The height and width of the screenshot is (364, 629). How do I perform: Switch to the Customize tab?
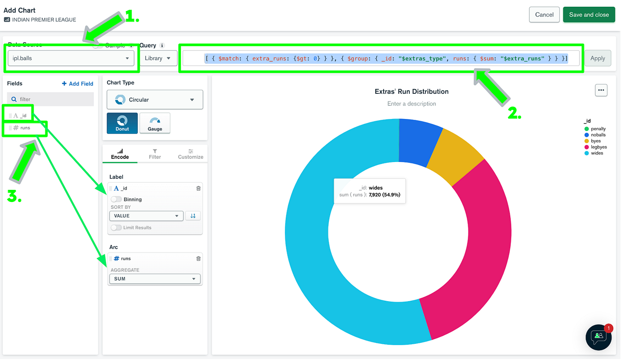(x=190, y=154)
